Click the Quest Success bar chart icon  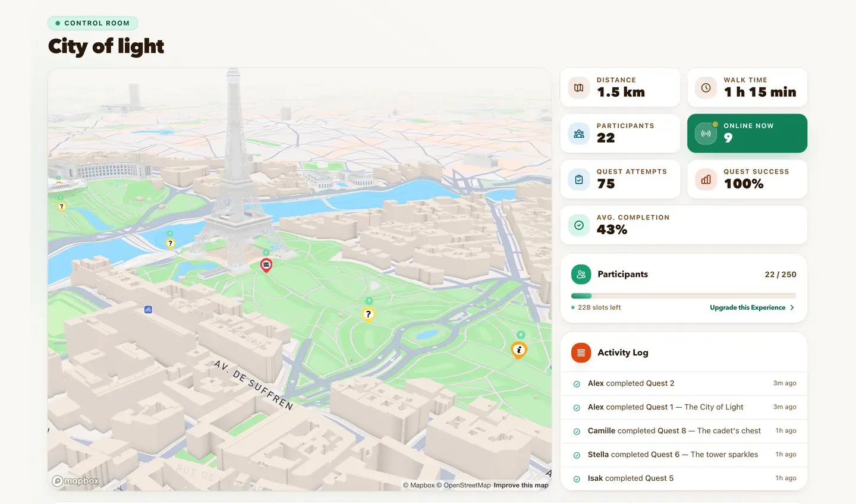(x=706, y=179)
